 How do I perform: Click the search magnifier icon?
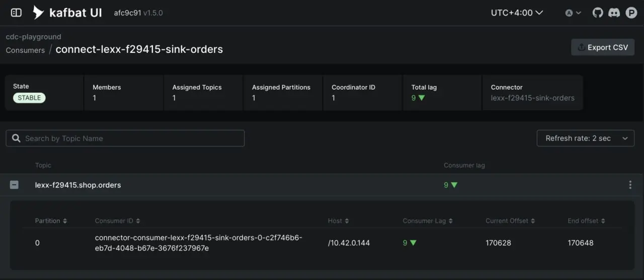16,138
